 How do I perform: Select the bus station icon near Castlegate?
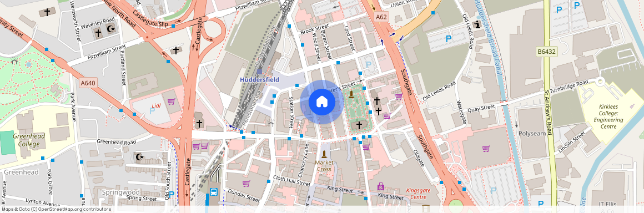tap(214, 192)
